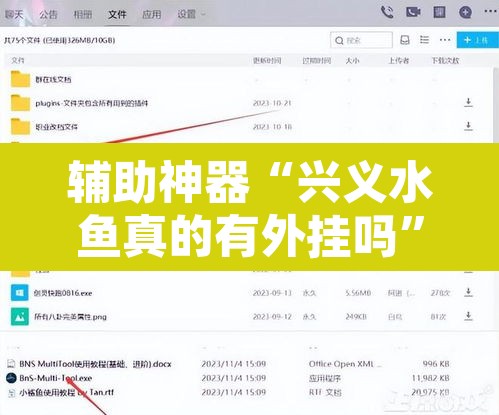Download the 职业改档文件 folder

468,126
